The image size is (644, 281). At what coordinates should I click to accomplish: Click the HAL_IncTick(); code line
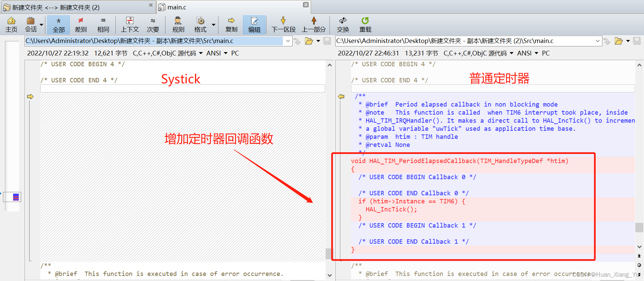click(391, 209)
